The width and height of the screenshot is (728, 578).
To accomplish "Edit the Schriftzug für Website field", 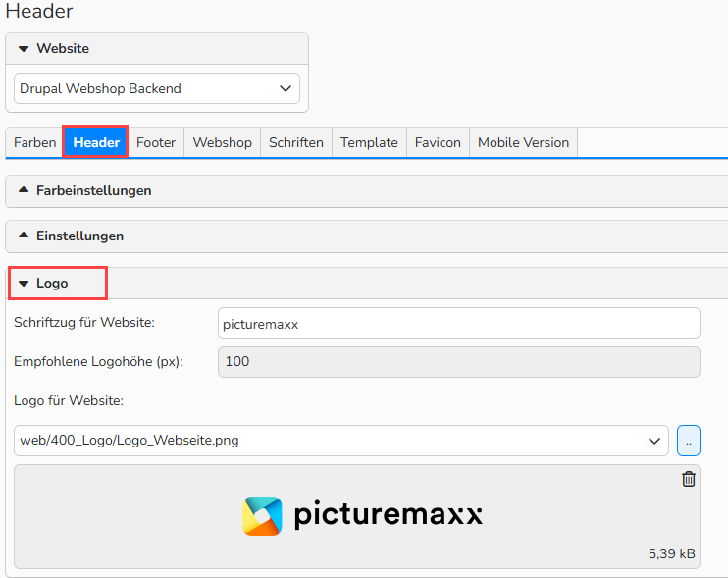I will [x=459, y=323].
